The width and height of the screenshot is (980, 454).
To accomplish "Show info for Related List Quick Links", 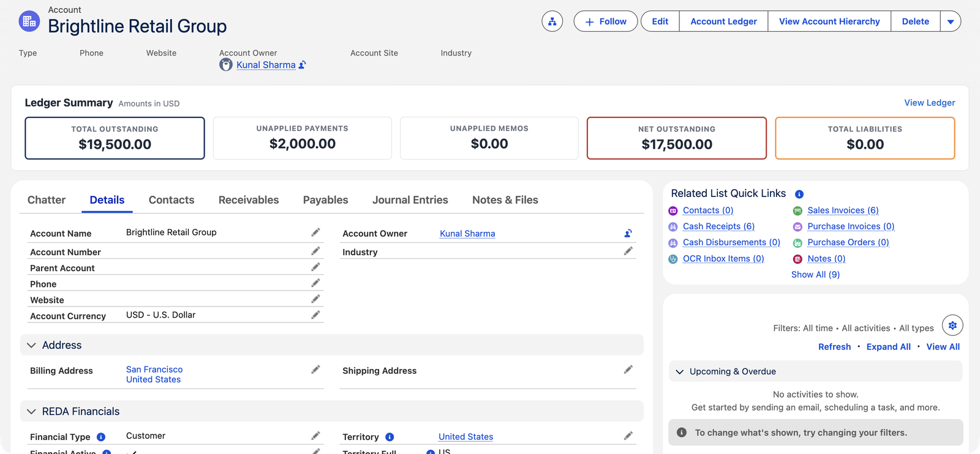I will pos(799,194).
